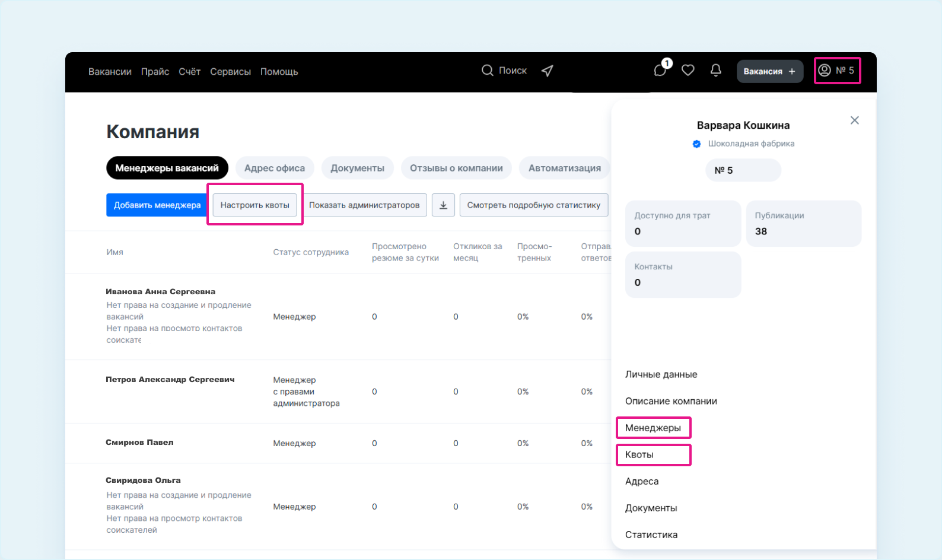Screen dimensions: 942x560
Task: Select the Менеджеры вакансий tab
Action: 167,168
